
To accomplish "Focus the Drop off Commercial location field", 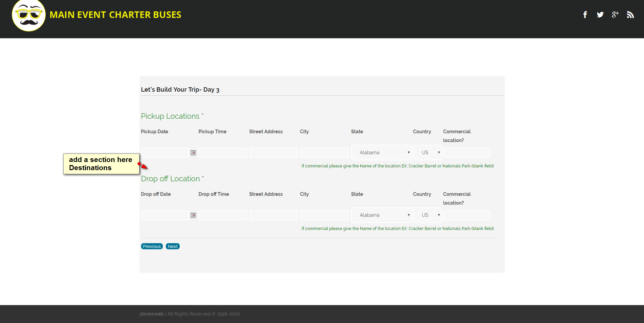I will [x=467, y=215].
